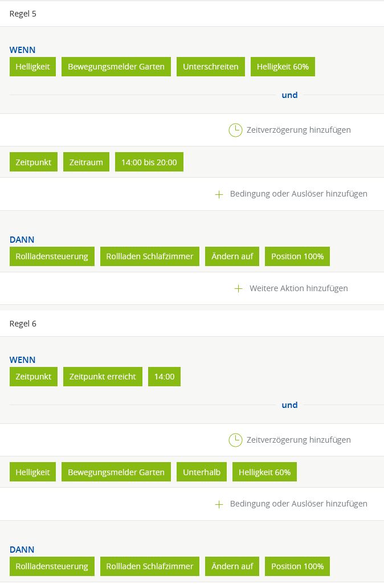This screenshot has height=588, width=384.
Task: Adjust 'Helligkeit 60%' threshold in Regel 5
Action: tap(283, 67)
